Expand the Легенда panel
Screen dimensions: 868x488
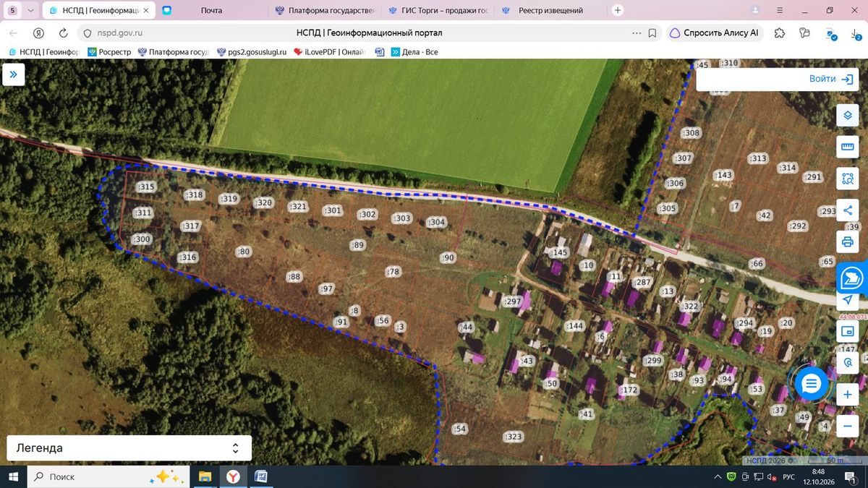129,448
